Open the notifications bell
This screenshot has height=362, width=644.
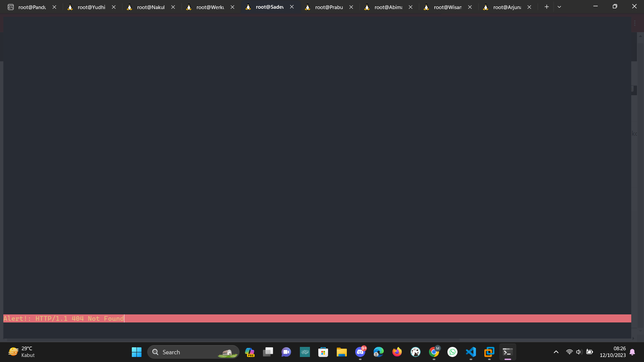pyautogui.click(x=632, y=352)
